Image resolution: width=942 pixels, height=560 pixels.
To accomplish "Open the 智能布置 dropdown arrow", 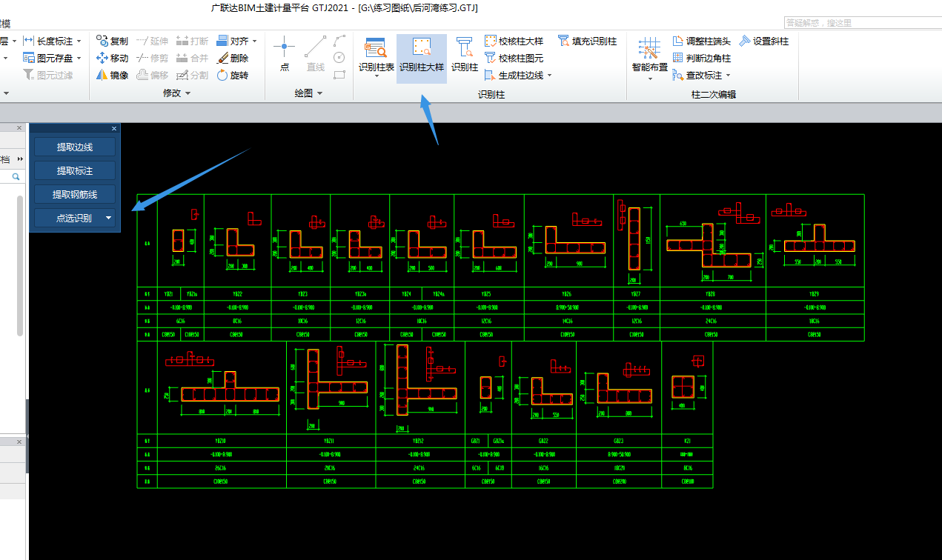I will pos(650,78).
